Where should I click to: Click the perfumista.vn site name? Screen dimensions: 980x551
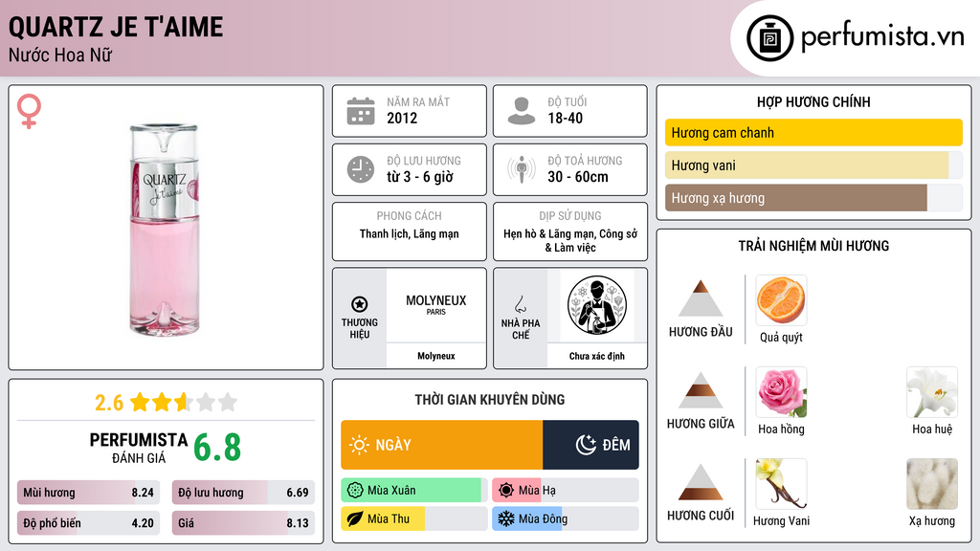click(x=882, y=37)
